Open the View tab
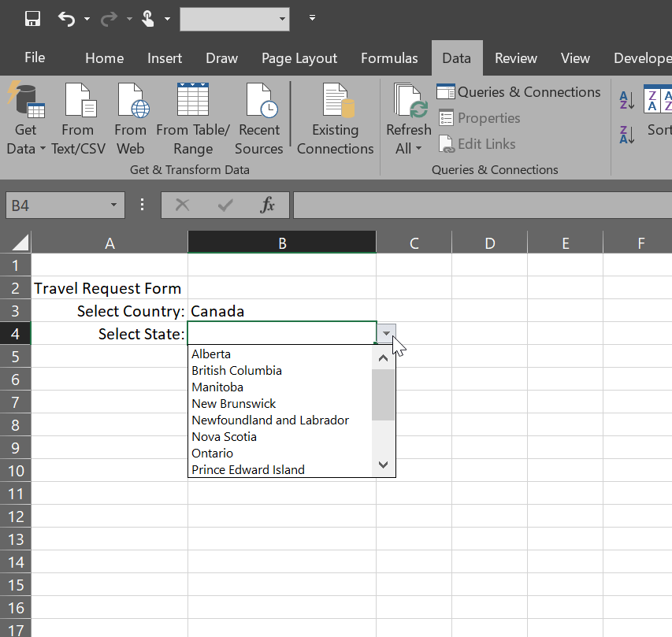672x637 pixels. coord(575,57)
